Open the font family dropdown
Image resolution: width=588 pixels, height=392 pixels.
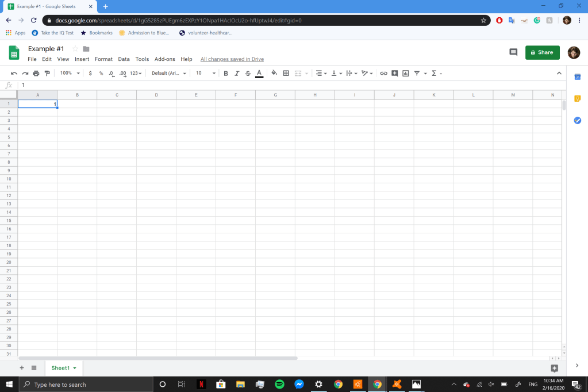[x=167, y=74]
